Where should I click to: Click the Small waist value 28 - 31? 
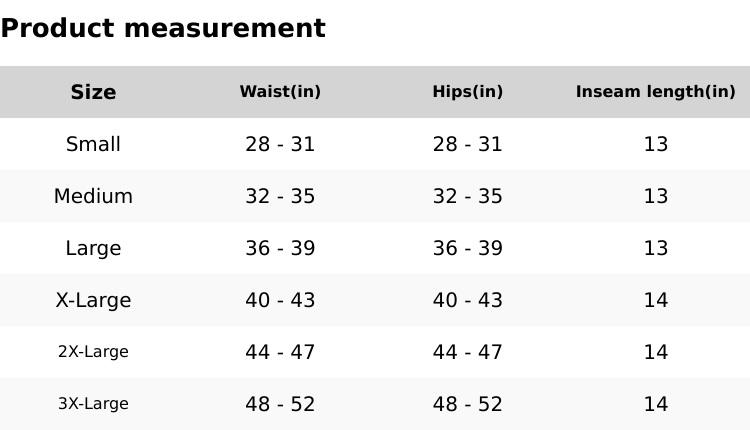280,144
